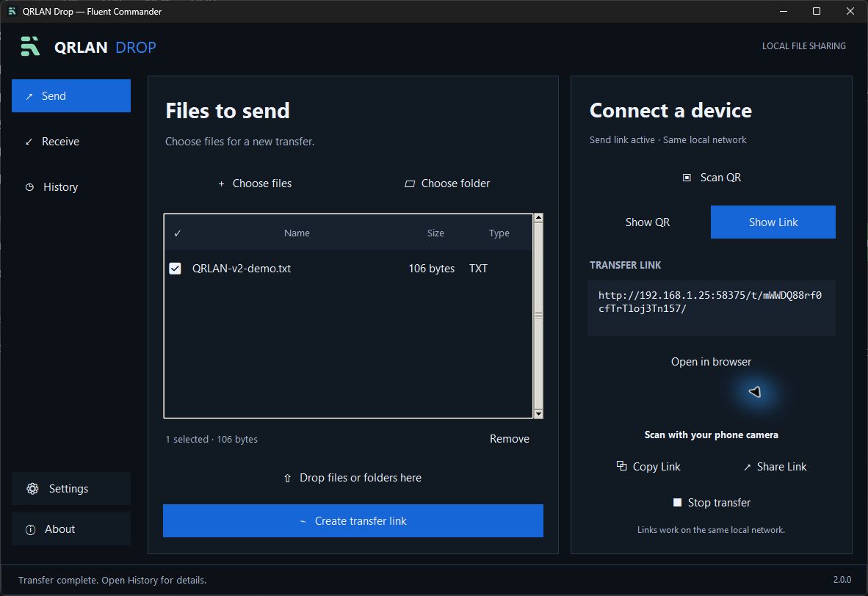
Task: Click the status bar Transfer complete message
Action: [x=112, y=580]
